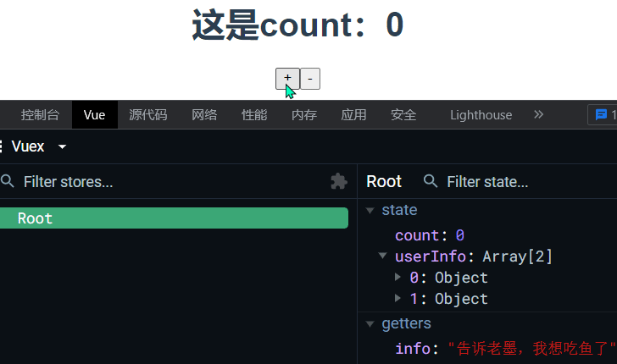Click the info getter string value
This screenshot has width=617, height=364.
pos(532,349)
